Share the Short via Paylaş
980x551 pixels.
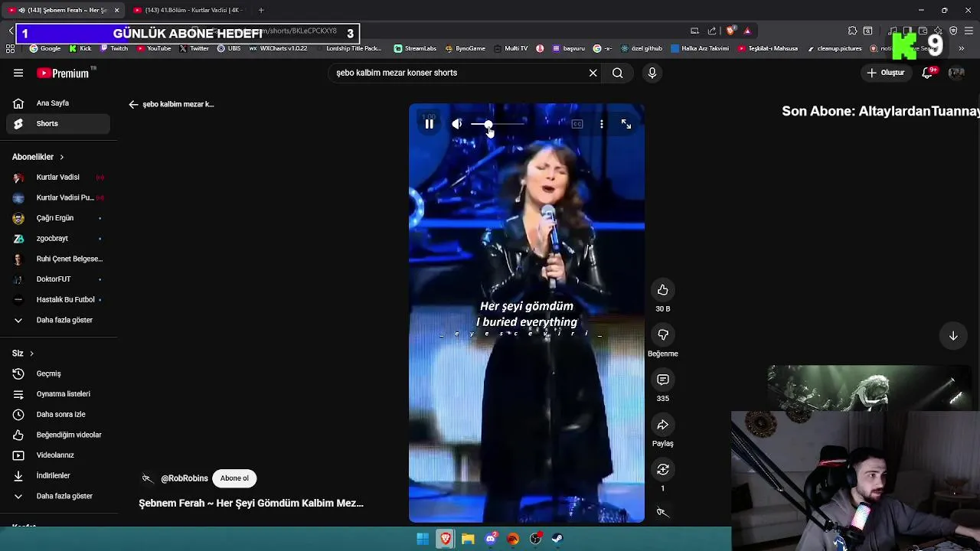tap(663, 425)
